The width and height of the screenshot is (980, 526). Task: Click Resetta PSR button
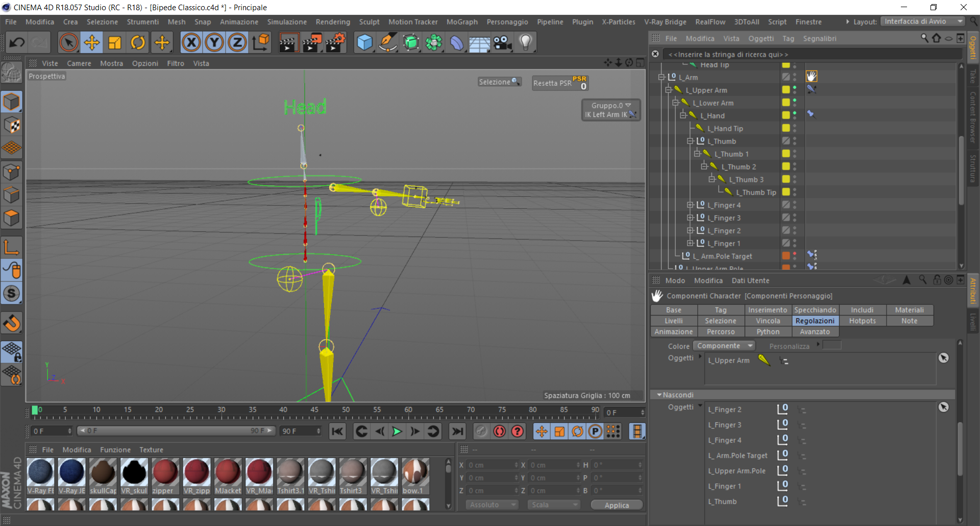pyautogui.click(x=560, y=83)
